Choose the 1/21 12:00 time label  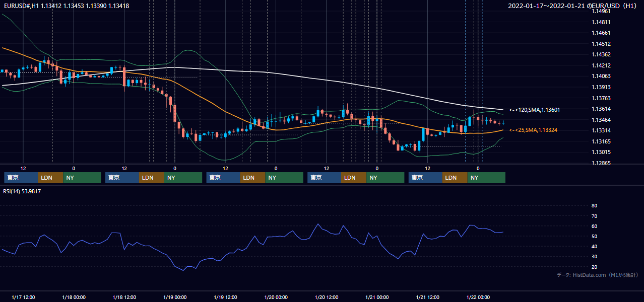coord(427,297)
